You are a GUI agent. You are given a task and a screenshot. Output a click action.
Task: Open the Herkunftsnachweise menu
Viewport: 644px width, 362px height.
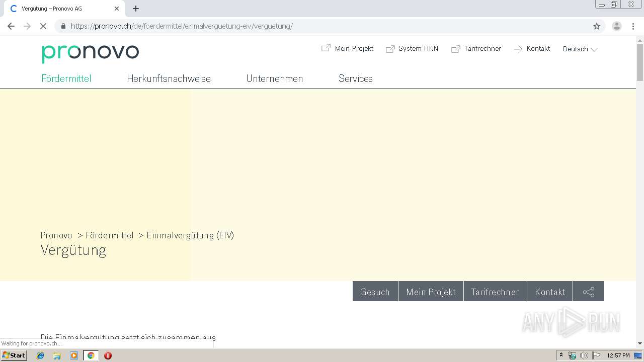(x=169, y=78)
